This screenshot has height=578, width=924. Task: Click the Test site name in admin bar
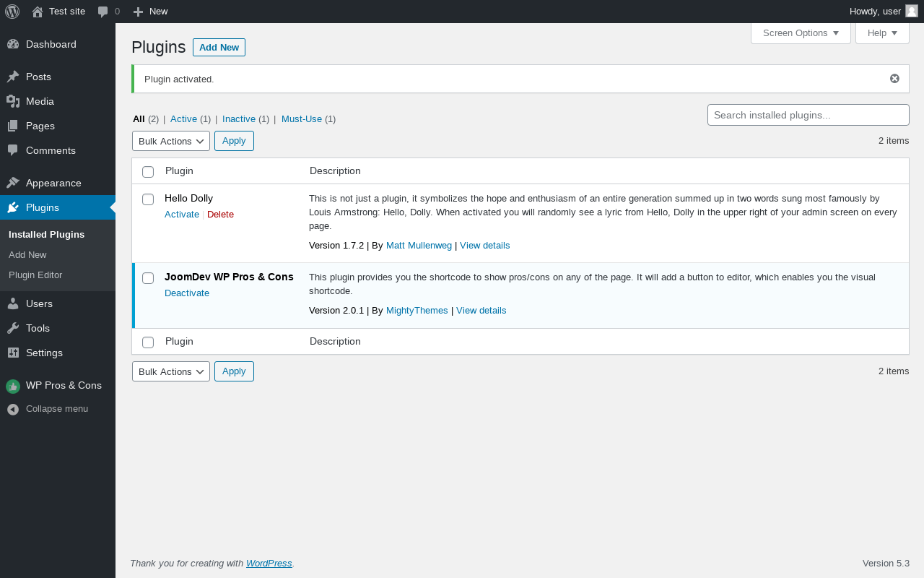click(67, 12)
